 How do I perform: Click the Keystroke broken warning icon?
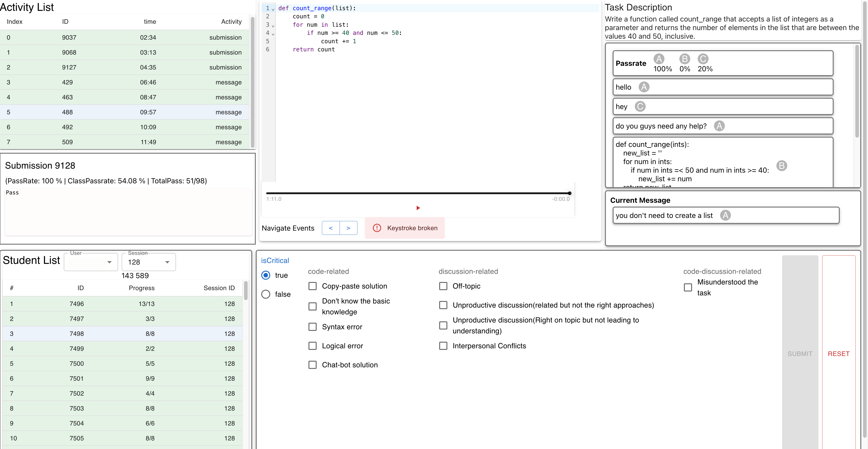coord(377,228)
